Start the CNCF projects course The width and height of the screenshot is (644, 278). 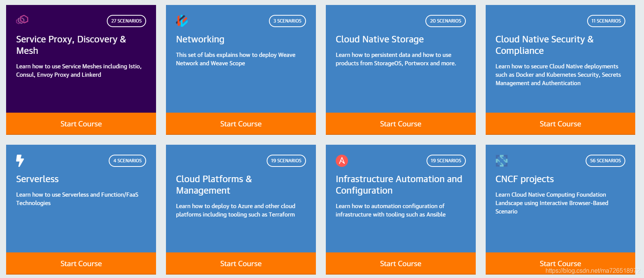pos(560,263)
